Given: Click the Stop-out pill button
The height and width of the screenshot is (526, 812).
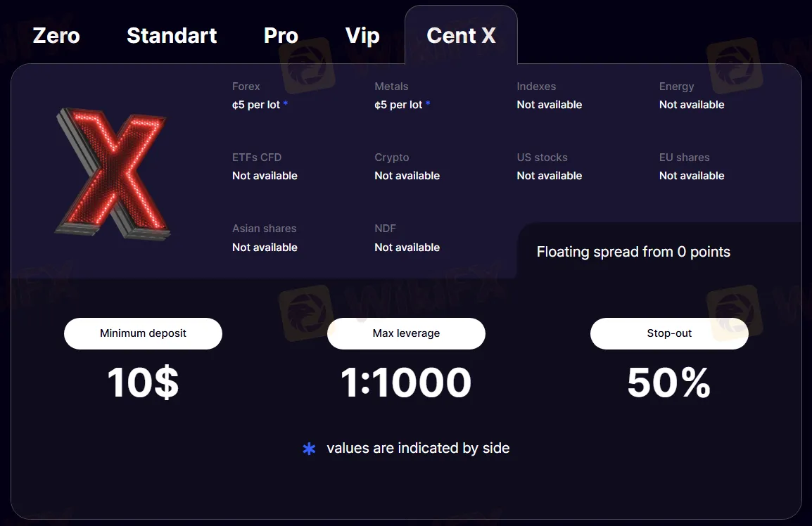Looking at the screenshot, I should [x=669, y=333].
